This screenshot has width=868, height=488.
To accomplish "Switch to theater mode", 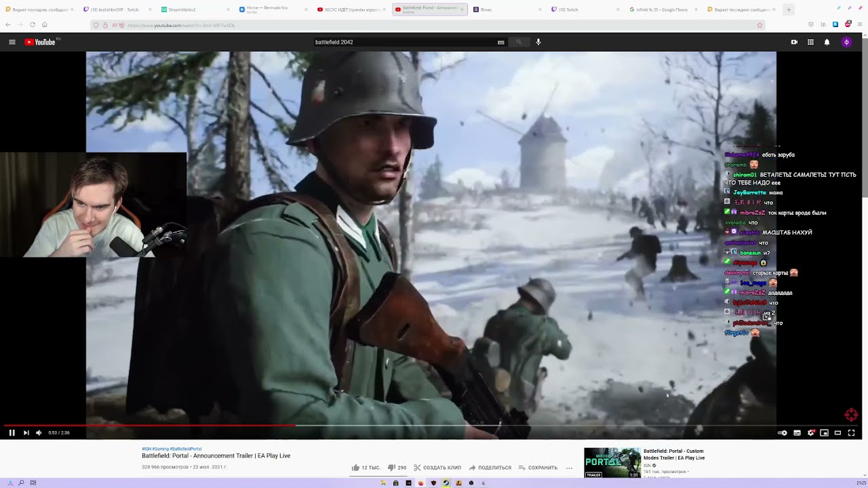I will click(x=837, y=432).
